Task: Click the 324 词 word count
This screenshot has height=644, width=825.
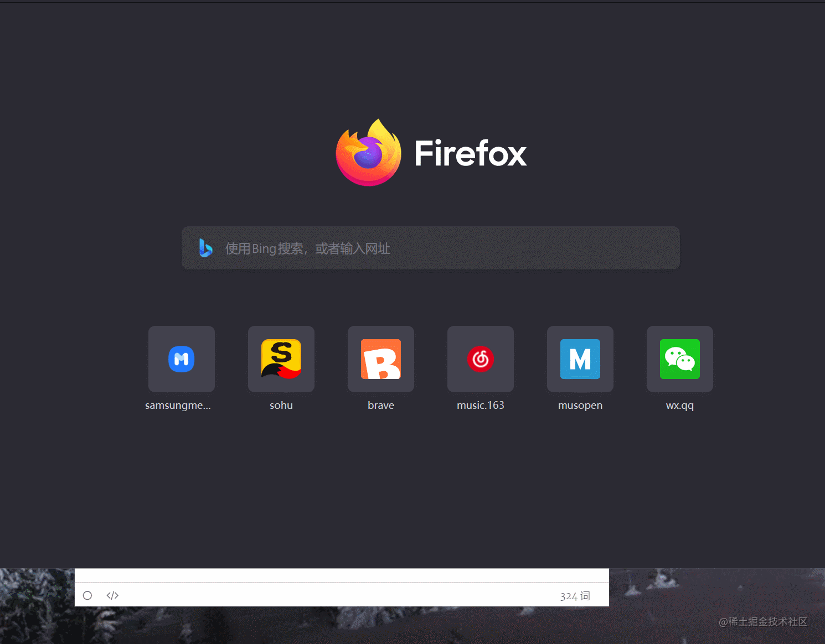Action: [x=575, y=596]
